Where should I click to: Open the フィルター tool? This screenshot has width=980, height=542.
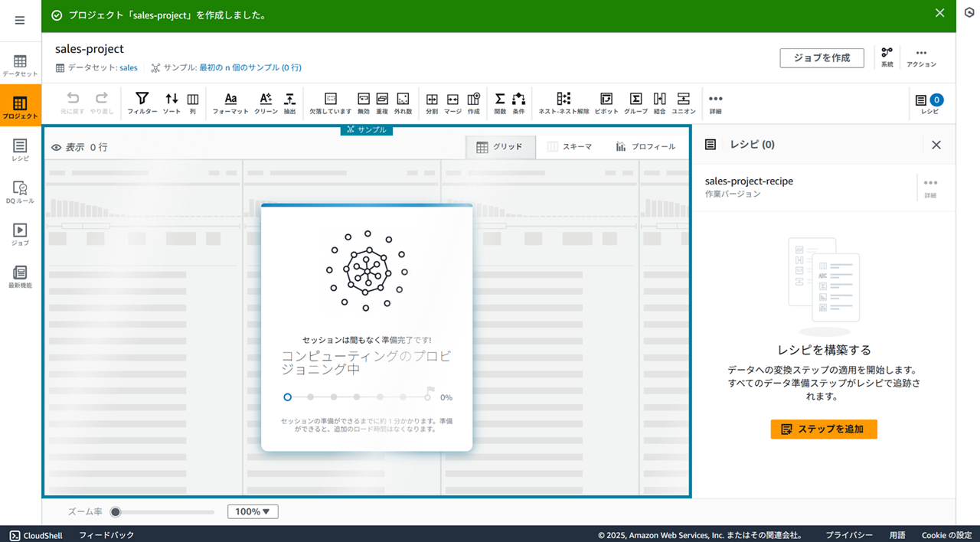pos(142,103)
